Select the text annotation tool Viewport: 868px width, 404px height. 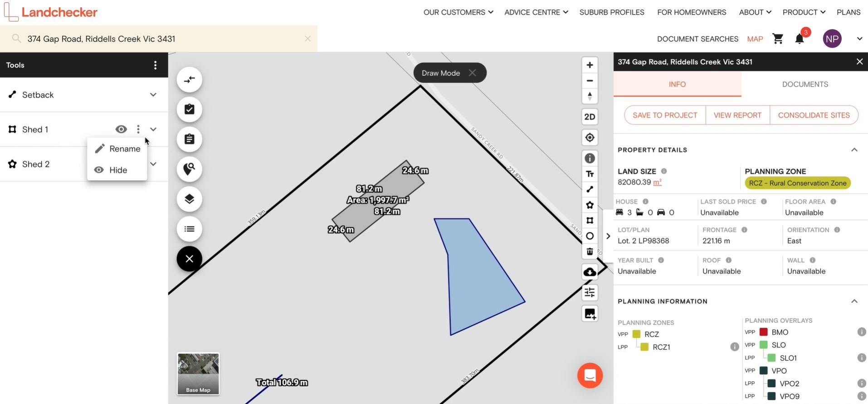point(590,174)
